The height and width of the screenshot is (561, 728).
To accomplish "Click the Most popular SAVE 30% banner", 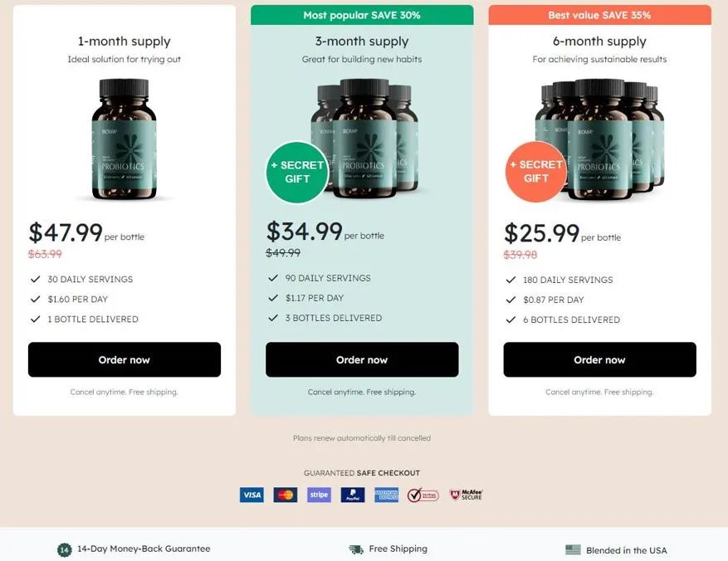I will click(x=362, y=15).
